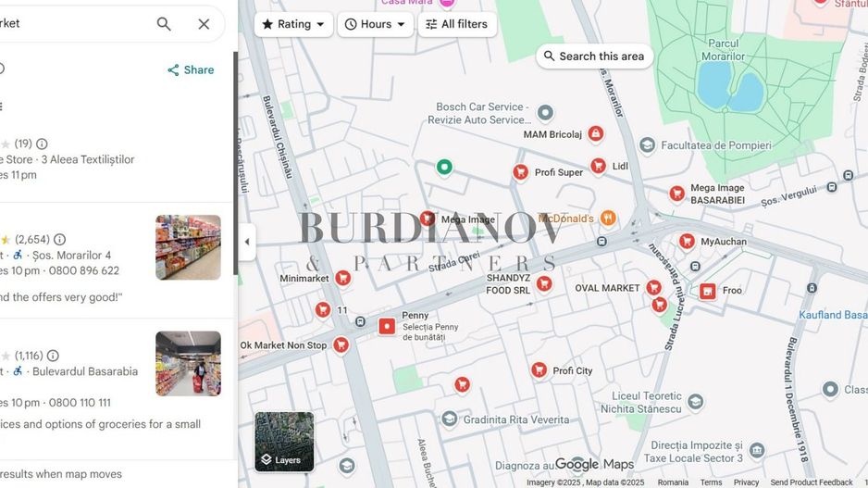The height and width of the screenshot is (488, 868).
Task: Select the Lidl map pin
Action: pyautogui.click(x=598, y=166)
